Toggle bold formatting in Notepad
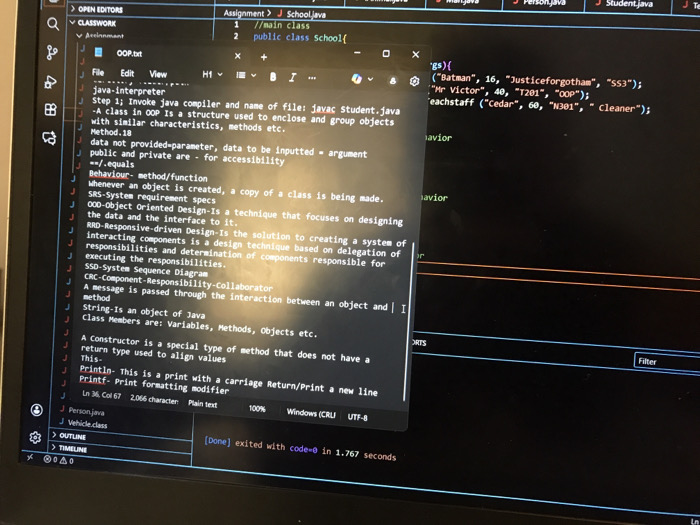The height and width of the screenshot is (525, 700). [273, 77]
